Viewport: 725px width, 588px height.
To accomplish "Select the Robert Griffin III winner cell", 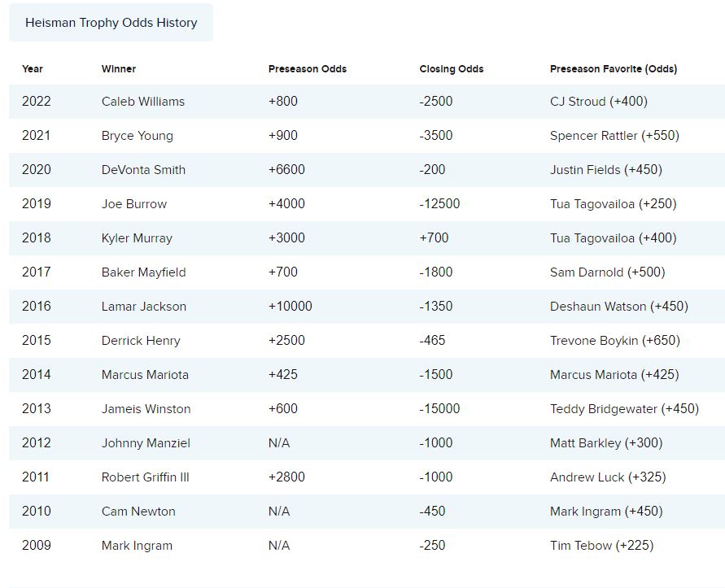I will tap(145, 477).
